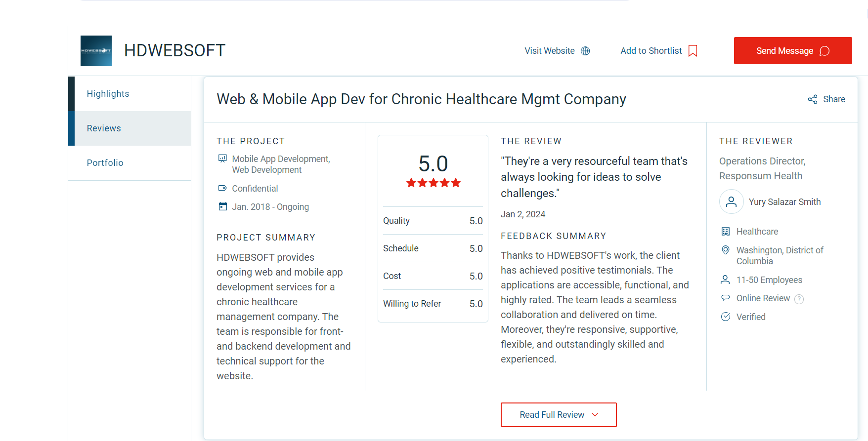
Task: Click the 11-50 Employees person icon
Action: [726, 280]
